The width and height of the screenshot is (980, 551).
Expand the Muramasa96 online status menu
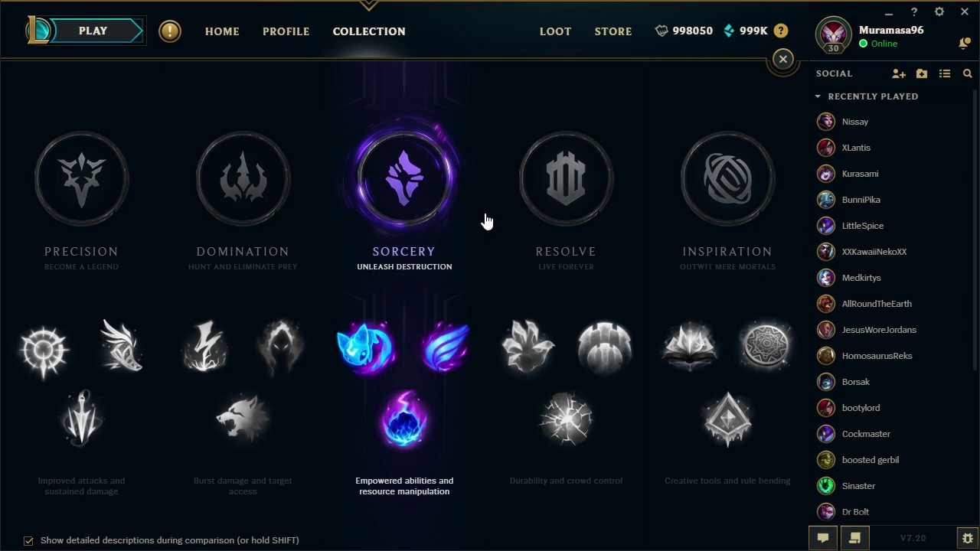tap(878, 44)
